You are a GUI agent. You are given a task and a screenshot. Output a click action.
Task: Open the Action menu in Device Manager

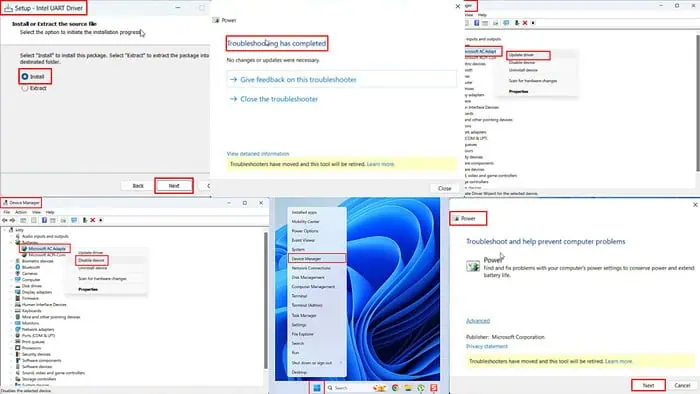21,212
